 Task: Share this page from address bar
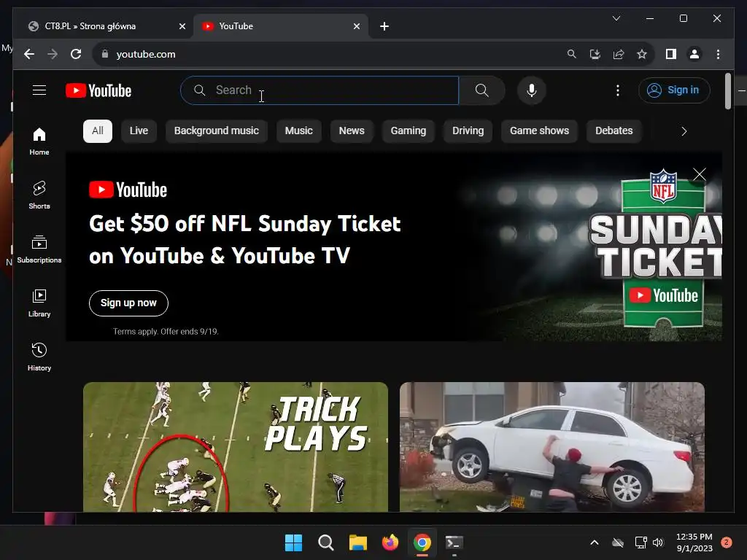tap(619, 54)
